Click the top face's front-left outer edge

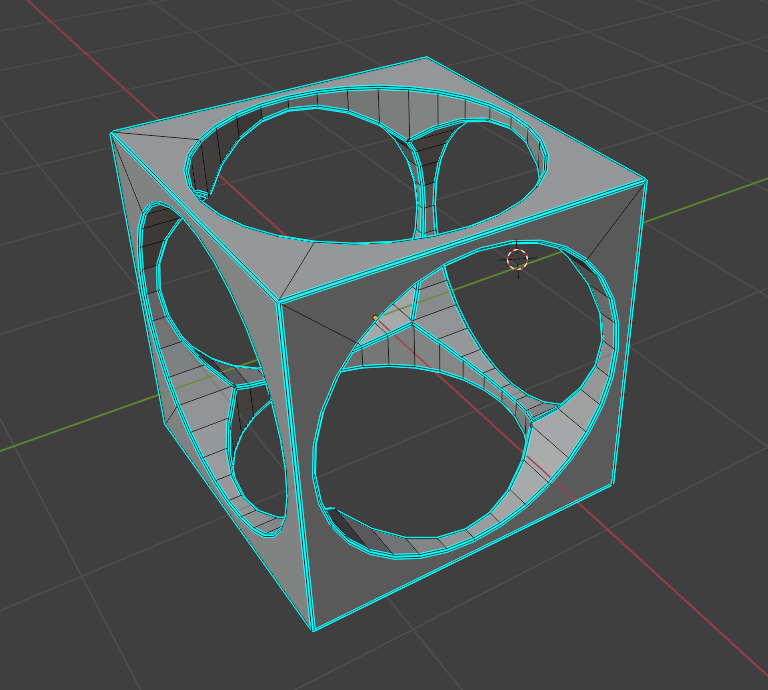click(x=195, y=216)
